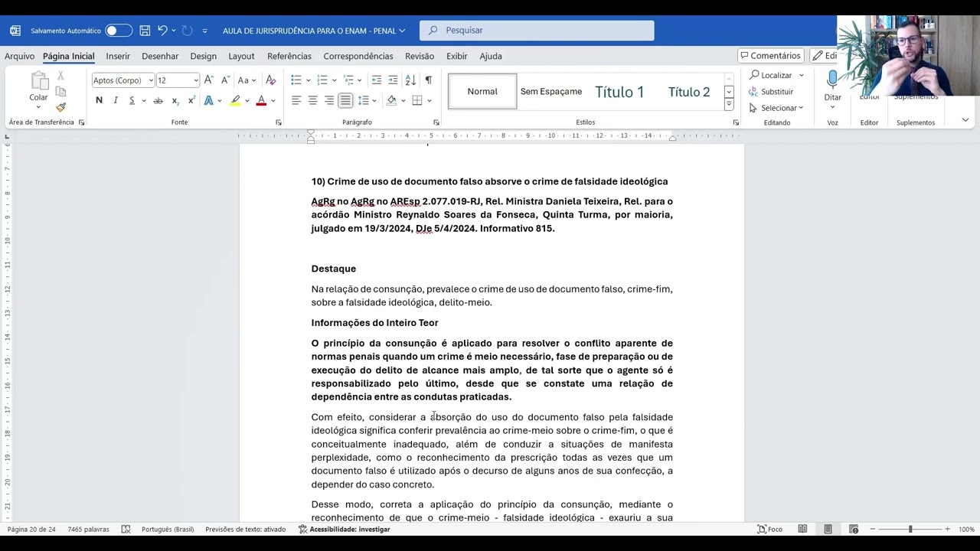
Task: Undo the last action
Action: coord(162,31)
